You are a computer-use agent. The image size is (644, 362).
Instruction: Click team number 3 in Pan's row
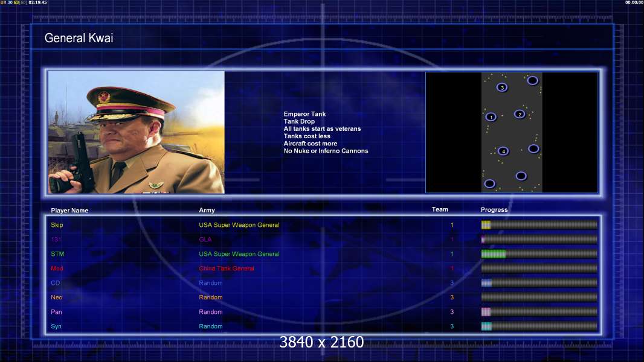[452, 312]
